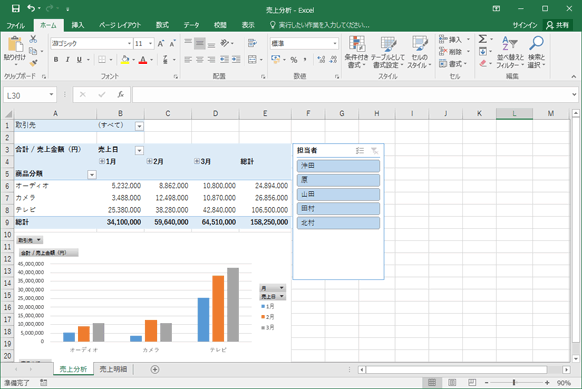
Task: Toggle 北村 in the slicer
Action: (338, 223)
